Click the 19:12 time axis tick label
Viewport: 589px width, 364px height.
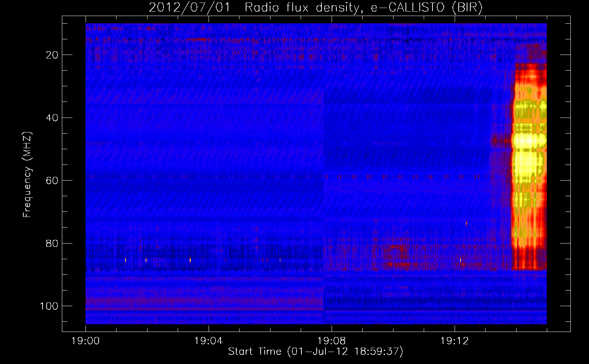(454, 341)
